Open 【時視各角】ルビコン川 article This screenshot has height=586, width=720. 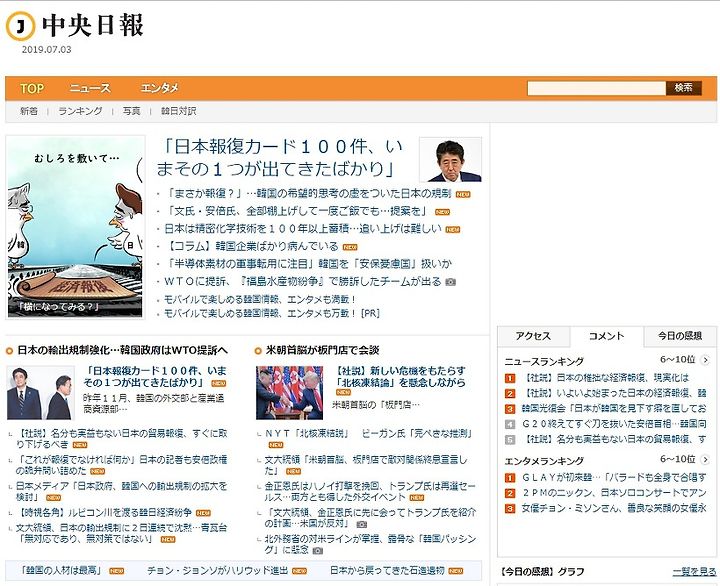click(x=104, y=513)
